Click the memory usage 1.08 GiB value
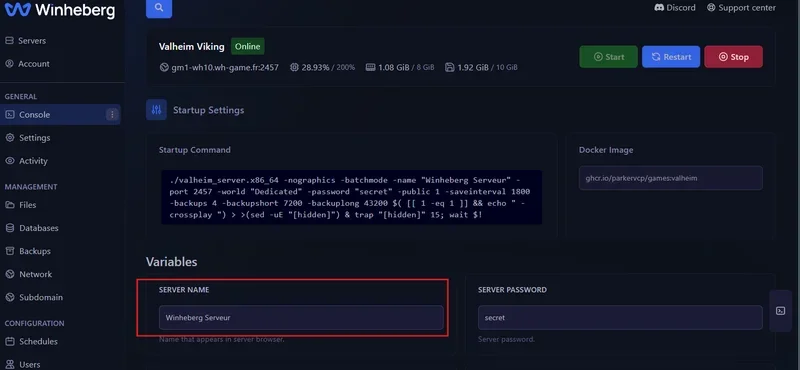Screen dimensions: 800x370 pos(393,67)
